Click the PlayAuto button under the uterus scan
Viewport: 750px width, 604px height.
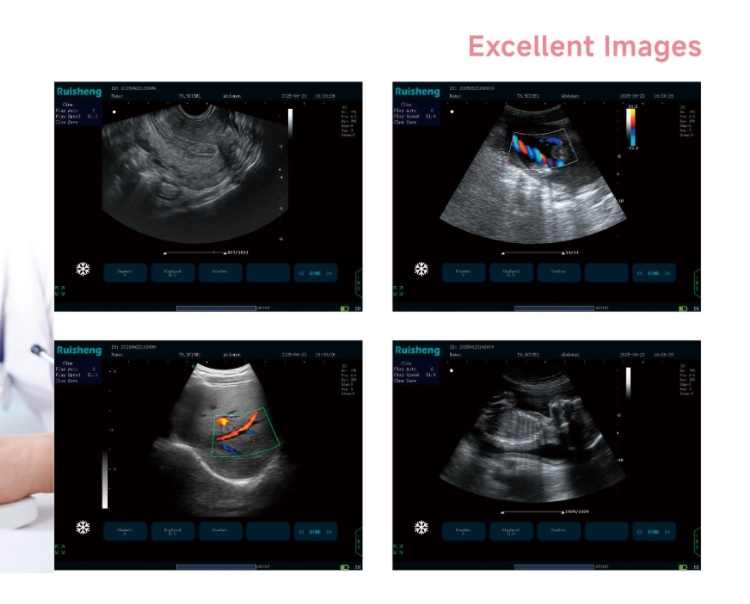(x=125, y=273)
